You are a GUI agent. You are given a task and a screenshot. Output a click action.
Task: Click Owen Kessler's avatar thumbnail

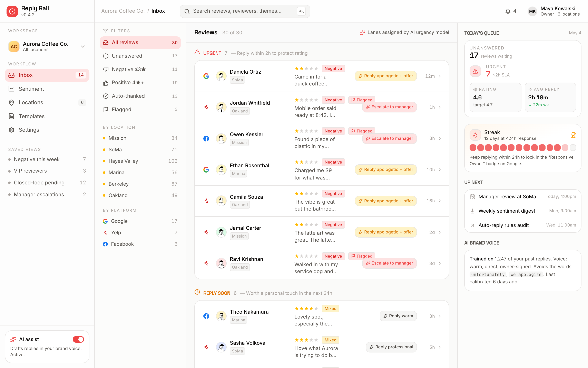(221, 138)
